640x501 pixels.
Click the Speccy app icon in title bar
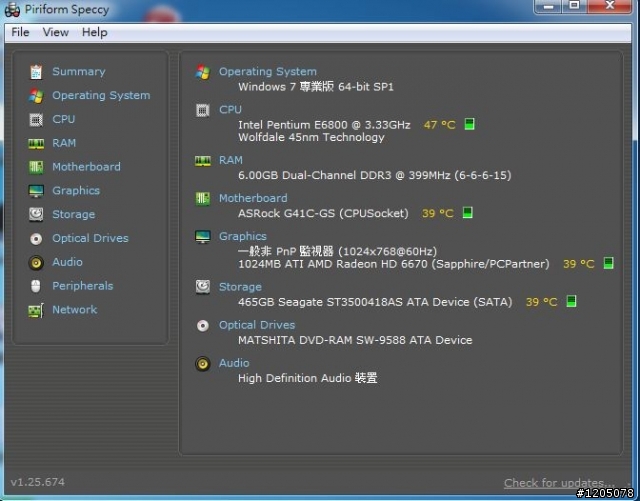(x=12, y=10)
